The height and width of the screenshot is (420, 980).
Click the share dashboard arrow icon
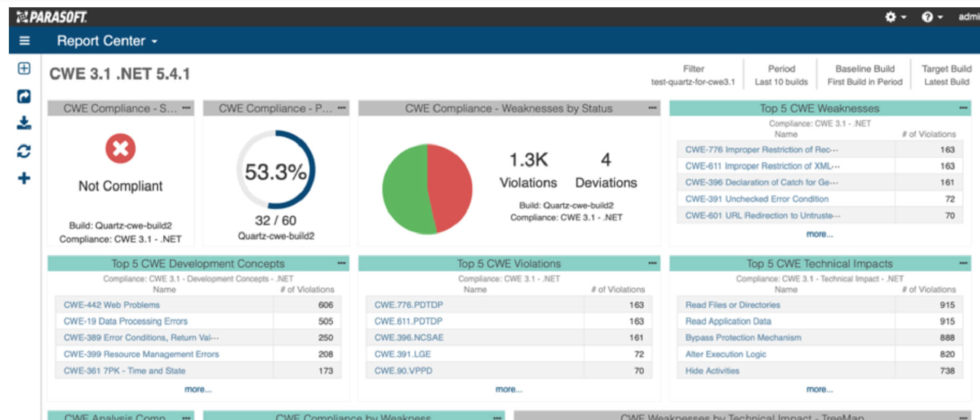[x=24, y=96]
